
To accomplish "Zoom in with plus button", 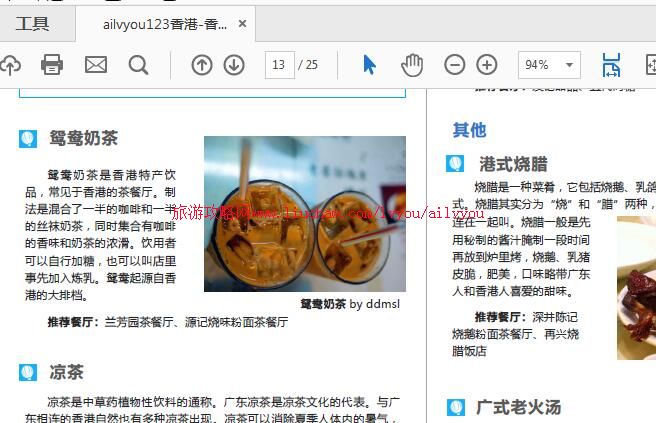I will [x=487, y=65].
